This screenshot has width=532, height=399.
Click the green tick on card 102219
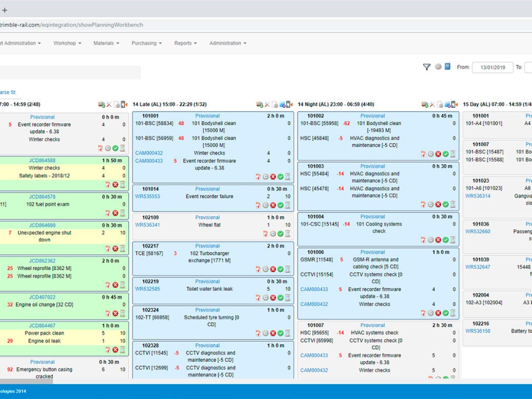pyautogui.click(x=280, y=297)
